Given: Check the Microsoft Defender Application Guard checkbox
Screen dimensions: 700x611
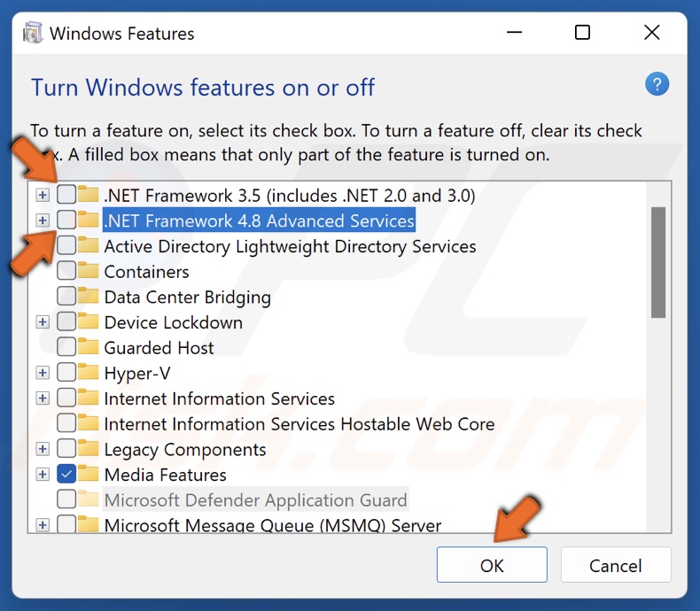Looking at the screenshot, I should tap(66, 499).
